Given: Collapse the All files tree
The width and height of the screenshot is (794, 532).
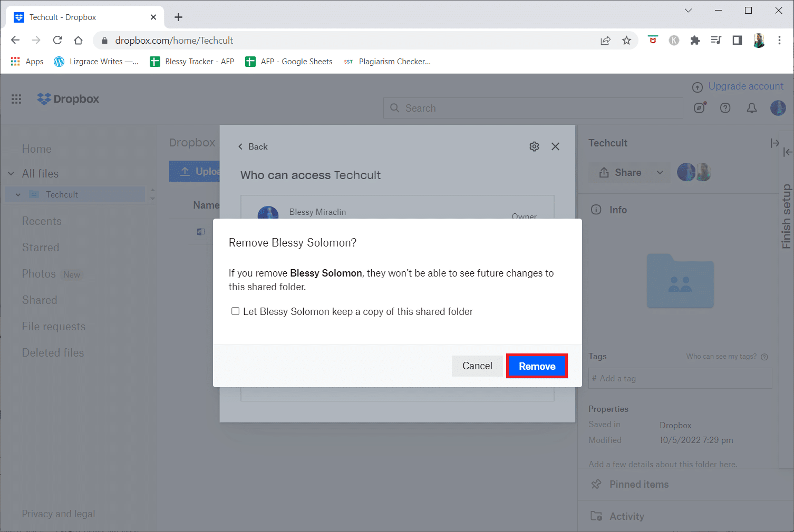Looking at the screenshot, I should point(11,174).
